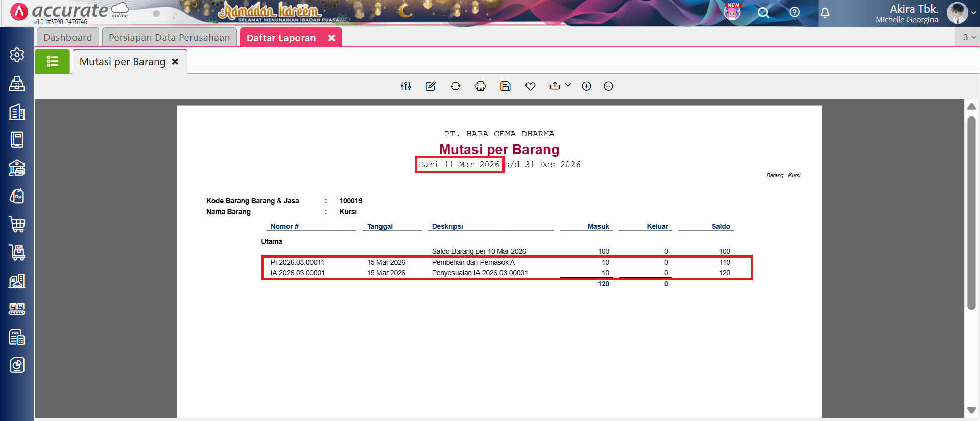The width and height of the screenshot is (980, 421).
Task: Switch to Persiapan Data Perusahaan tab
Action: (169, 38)
